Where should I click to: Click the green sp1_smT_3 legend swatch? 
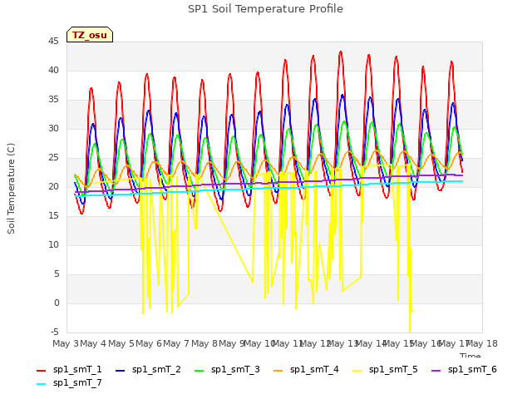pyautogui.click(x=199, y=371)
